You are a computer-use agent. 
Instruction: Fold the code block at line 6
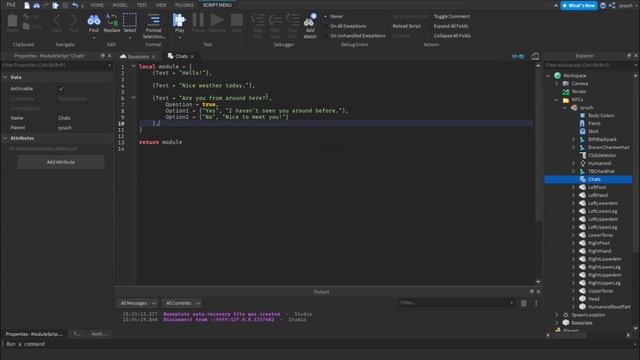(133, 98)
